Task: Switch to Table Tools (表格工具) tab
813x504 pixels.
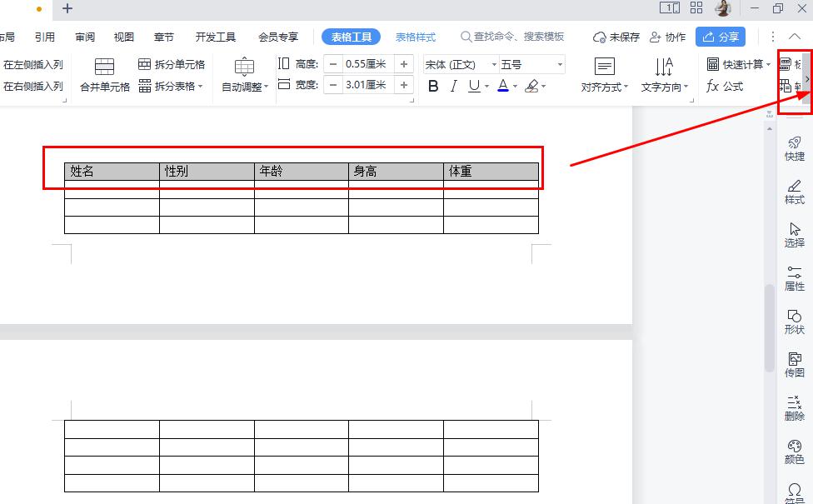Action: pyautogui.click(x=351, y=37)
